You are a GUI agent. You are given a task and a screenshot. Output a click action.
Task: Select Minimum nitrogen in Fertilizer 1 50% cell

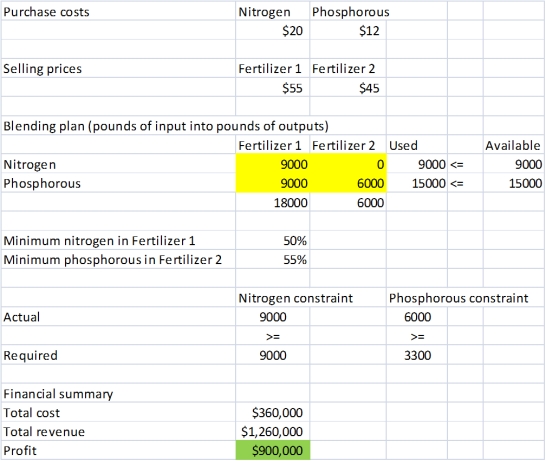tap(272, 240)
